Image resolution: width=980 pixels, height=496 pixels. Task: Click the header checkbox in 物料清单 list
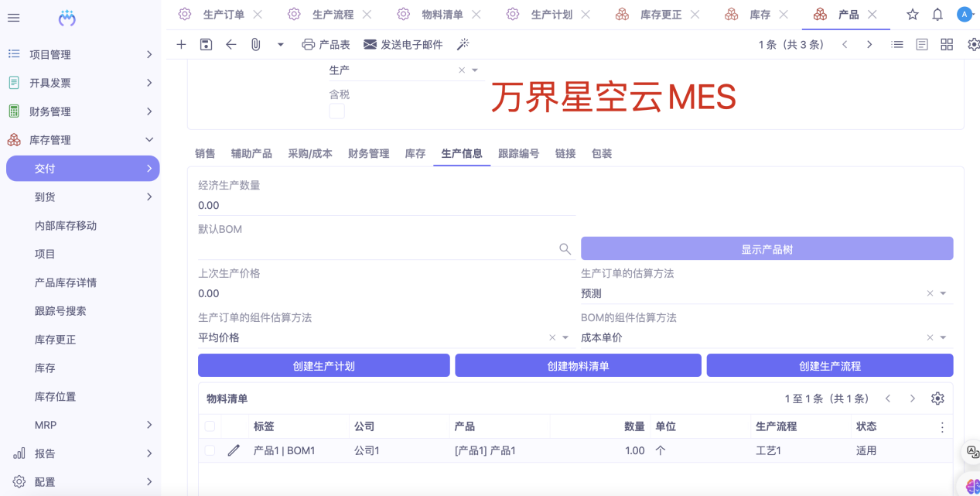tap(210, 426)
